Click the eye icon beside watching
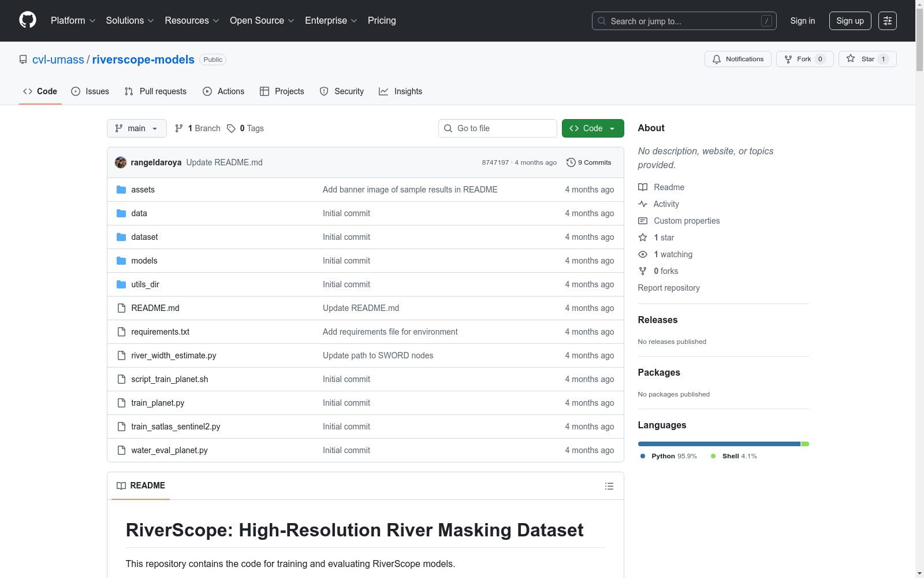This screenshot has height=578, width=924. click(x=643, y=254)
